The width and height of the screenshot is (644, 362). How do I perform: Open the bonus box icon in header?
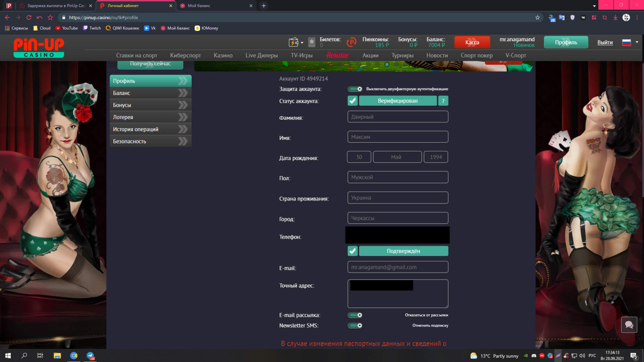[x=293, y=42]
